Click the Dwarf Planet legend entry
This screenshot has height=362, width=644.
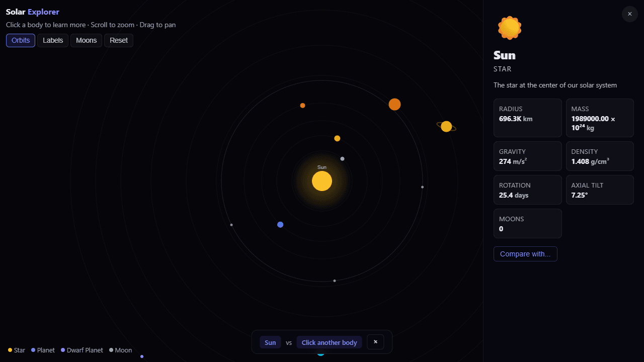pos(82,350)
